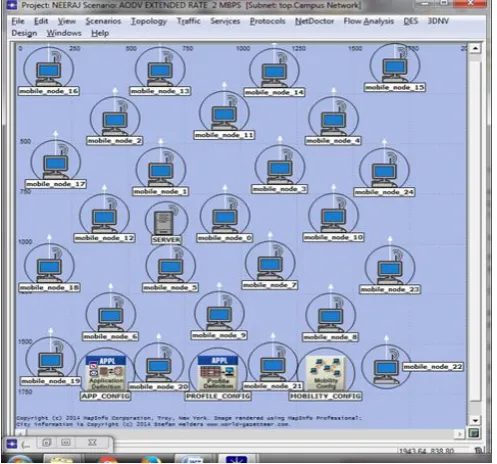Select the mobile_node_6 workstation icon
Screen dimensions: 497x464
pos(110,319)
